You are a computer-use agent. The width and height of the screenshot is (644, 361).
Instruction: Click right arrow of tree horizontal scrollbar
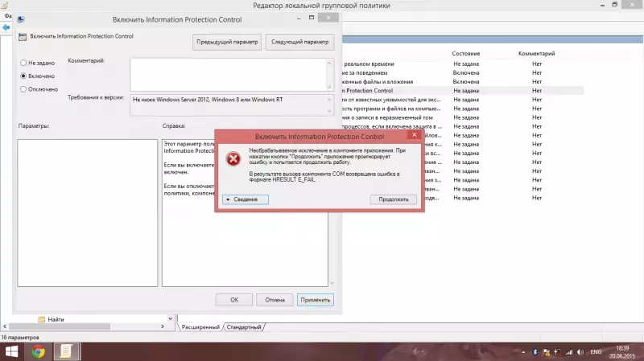(163, 326)
